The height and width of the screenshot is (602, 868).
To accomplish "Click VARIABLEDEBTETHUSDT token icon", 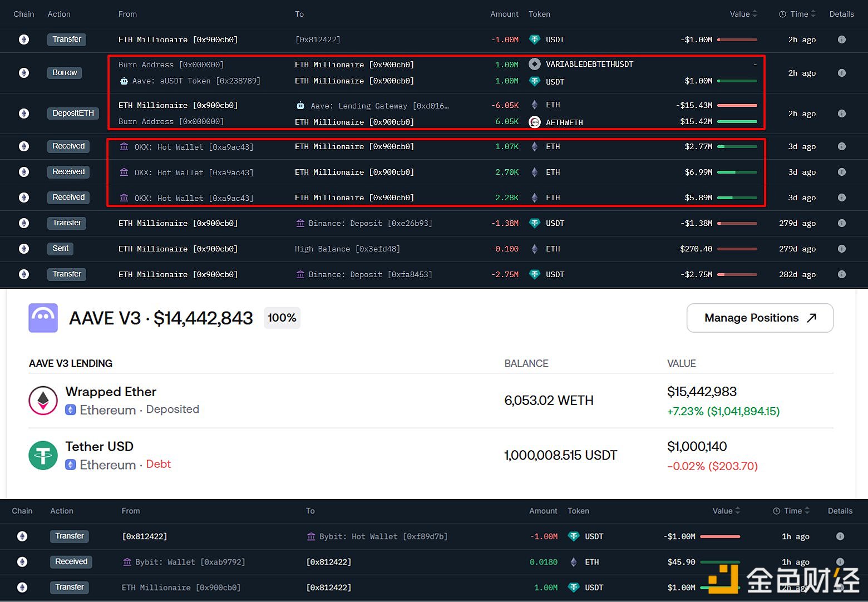I will pos(534,64).
